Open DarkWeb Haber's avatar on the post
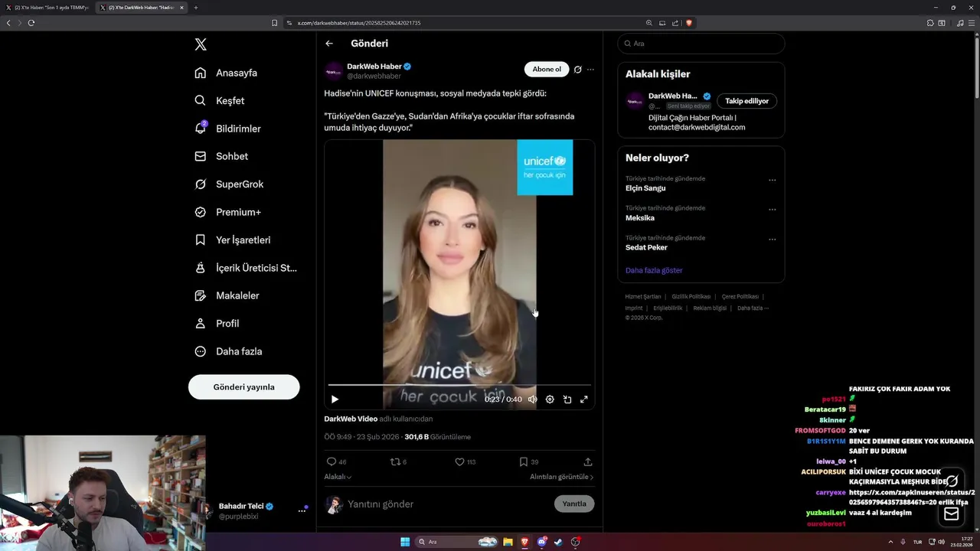Screen dimensions: 980x551 click(333, 71)
